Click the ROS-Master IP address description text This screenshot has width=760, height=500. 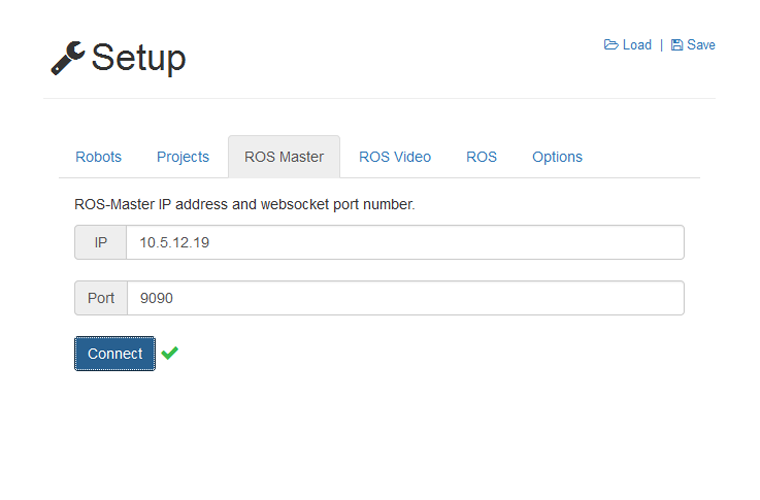(244, 204)
